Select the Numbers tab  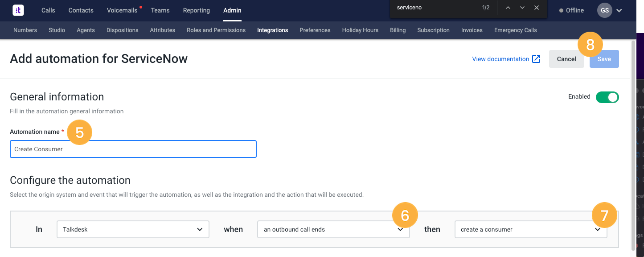click(25, 30)
